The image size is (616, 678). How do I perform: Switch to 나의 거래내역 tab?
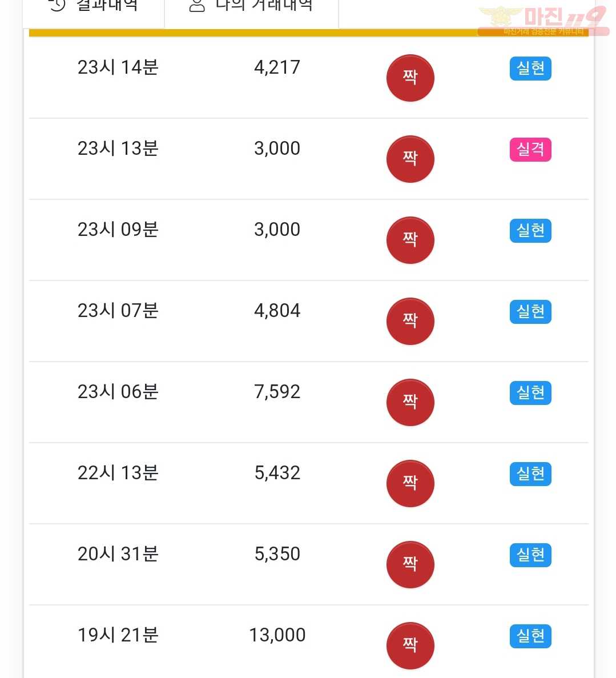(252, 11)
